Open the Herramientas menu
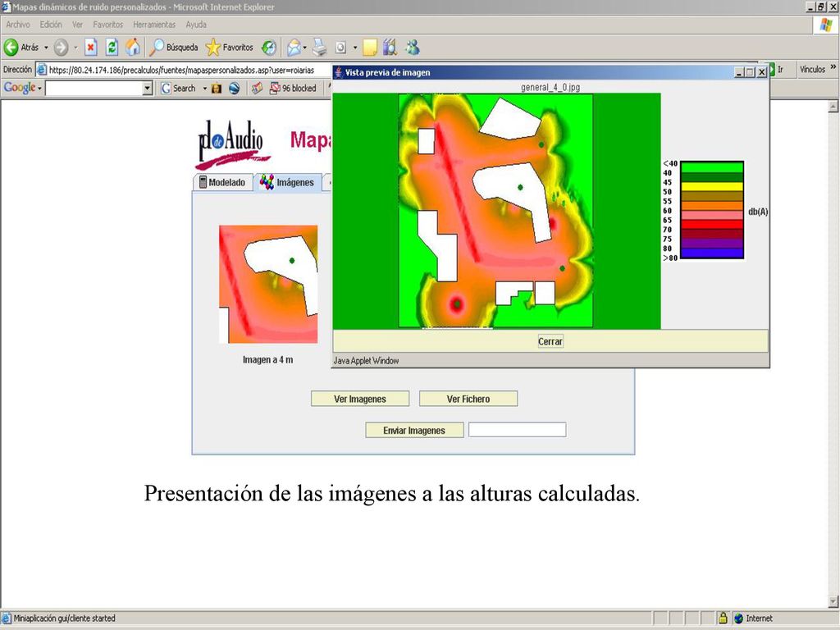This screenshot has width=840, height=630. pyautogui.click(x=154, y=25)
